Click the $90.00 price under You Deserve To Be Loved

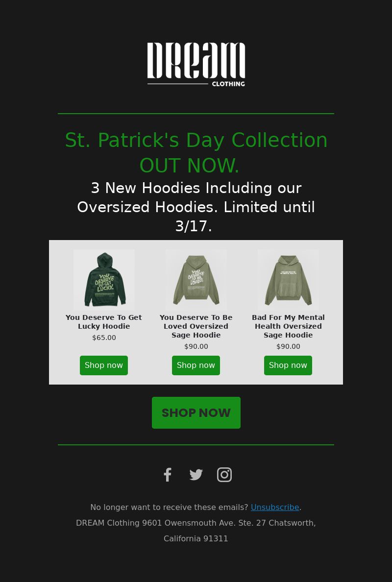(196, 346)
